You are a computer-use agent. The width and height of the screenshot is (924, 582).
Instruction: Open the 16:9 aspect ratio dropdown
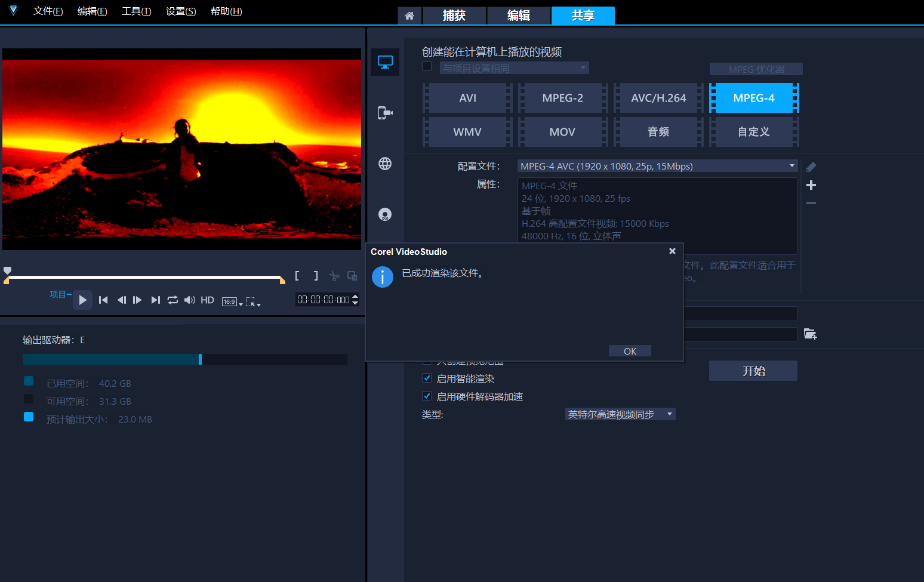232,301
